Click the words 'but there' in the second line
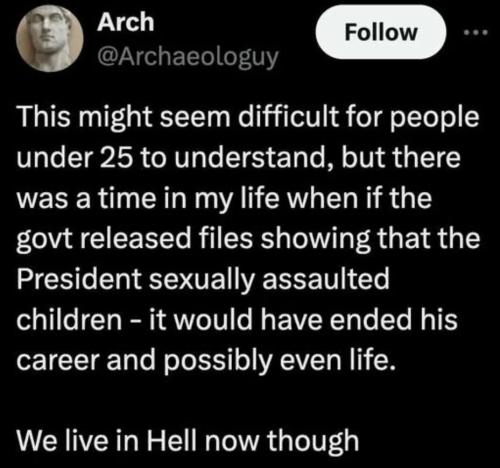 click(x=400, y=157)
